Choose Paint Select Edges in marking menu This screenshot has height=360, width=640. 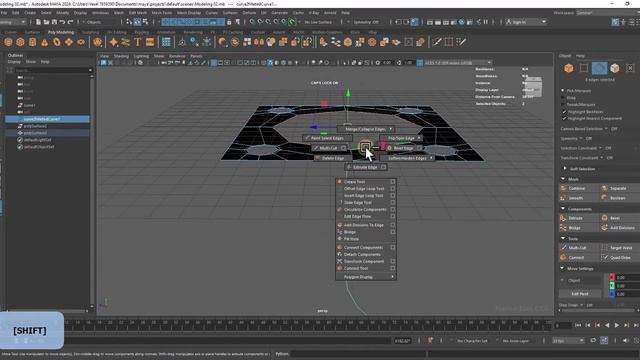tap(327, 138)
